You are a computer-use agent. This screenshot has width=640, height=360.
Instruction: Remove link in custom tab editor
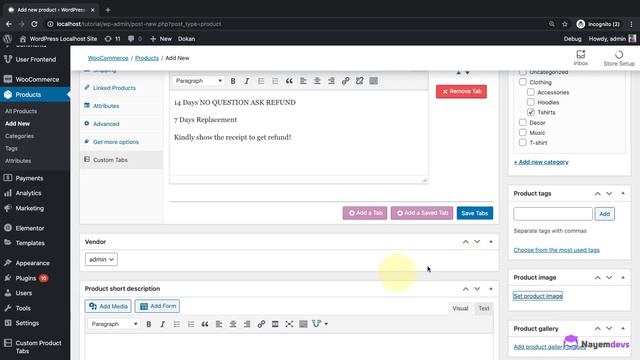(x=359, y=81)
